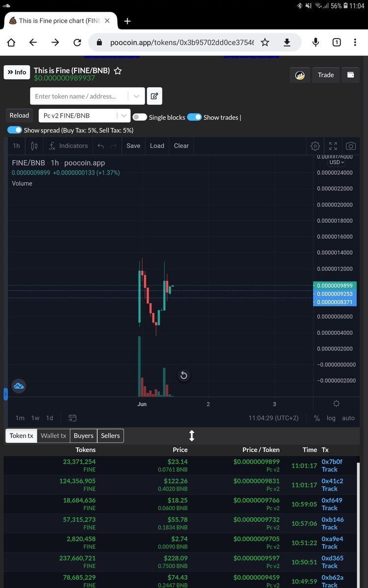Go back with the browser back arrow
The width and height of the screenshot is (368, 588).
tap(33, 43)
